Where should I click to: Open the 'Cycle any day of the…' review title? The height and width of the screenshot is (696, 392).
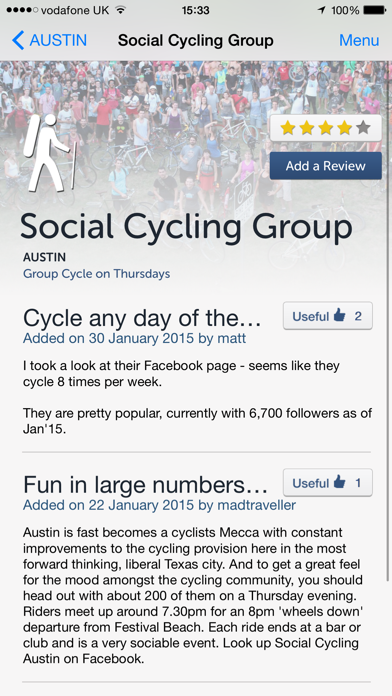click(142, 318)
